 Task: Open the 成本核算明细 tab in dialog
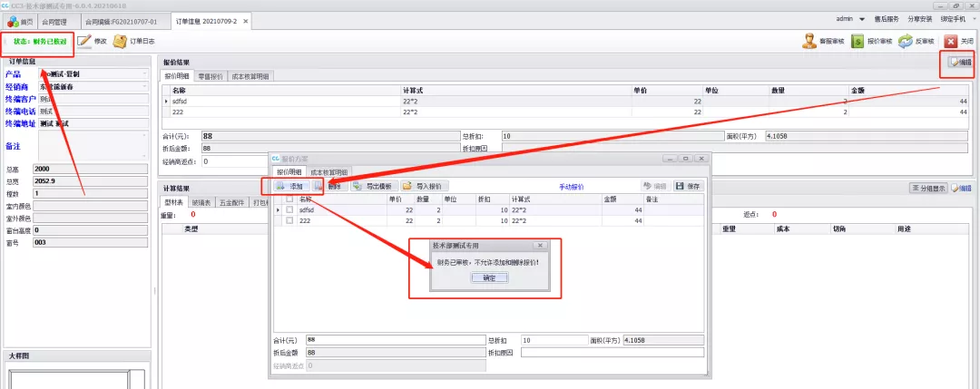click(x=328, y=171)
